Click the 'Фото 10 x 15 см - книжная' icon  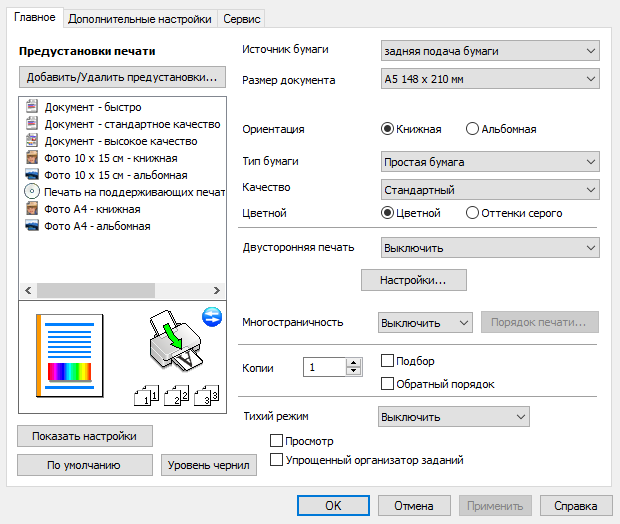click(x=32, y=157)
